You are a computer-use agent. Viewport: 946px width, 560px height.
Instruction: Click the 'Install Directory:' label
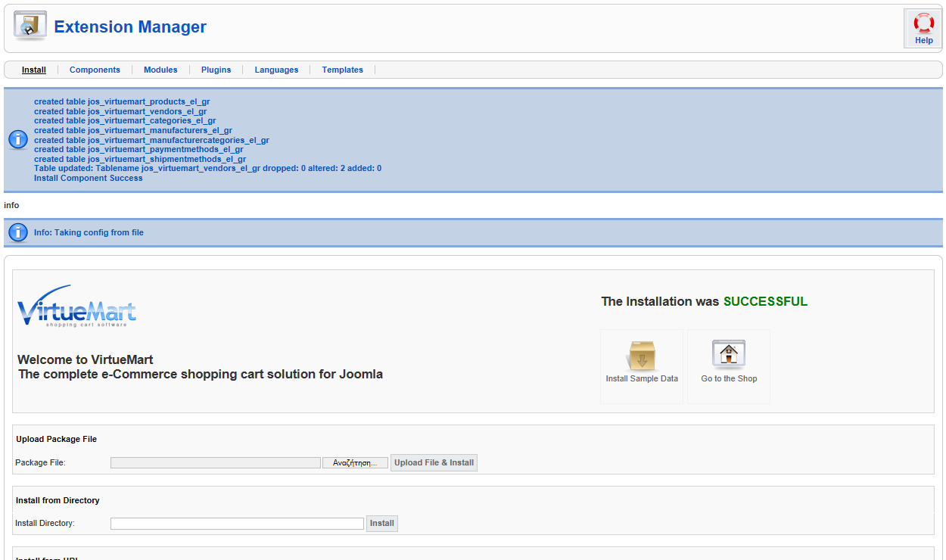point(45,523)
